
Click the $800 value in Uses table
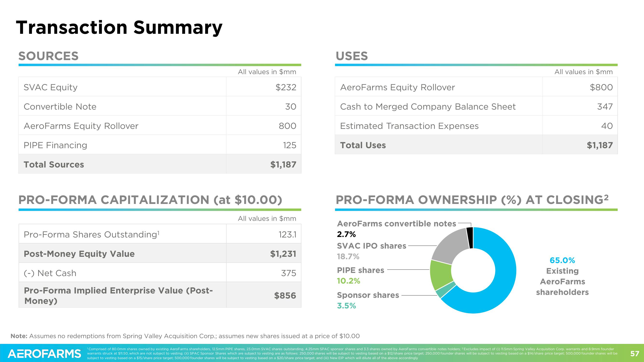click(601, 87)
